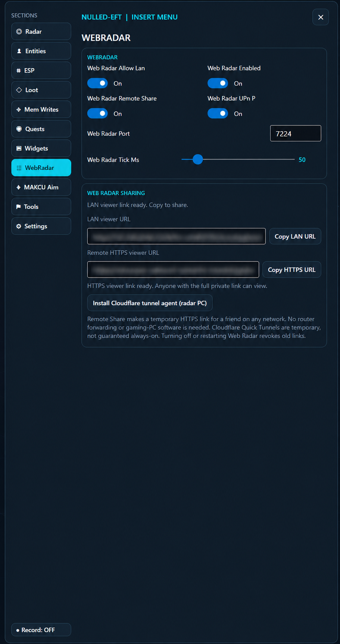Disable Web Radar Remote Share switch
Image resolution: width=340 pixels, height=644 pixels.
click(97, 113)
